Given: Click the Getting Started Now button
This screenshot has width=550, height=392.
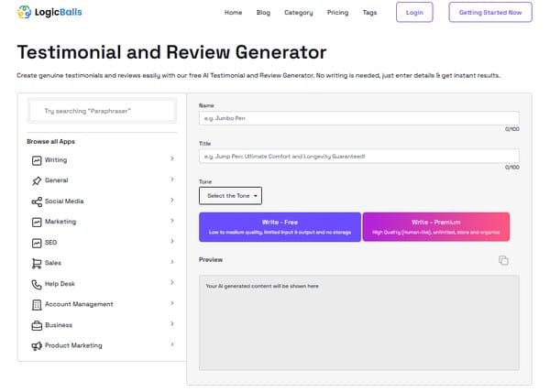Looking at the screenshot, I should (x=490, y=12).
